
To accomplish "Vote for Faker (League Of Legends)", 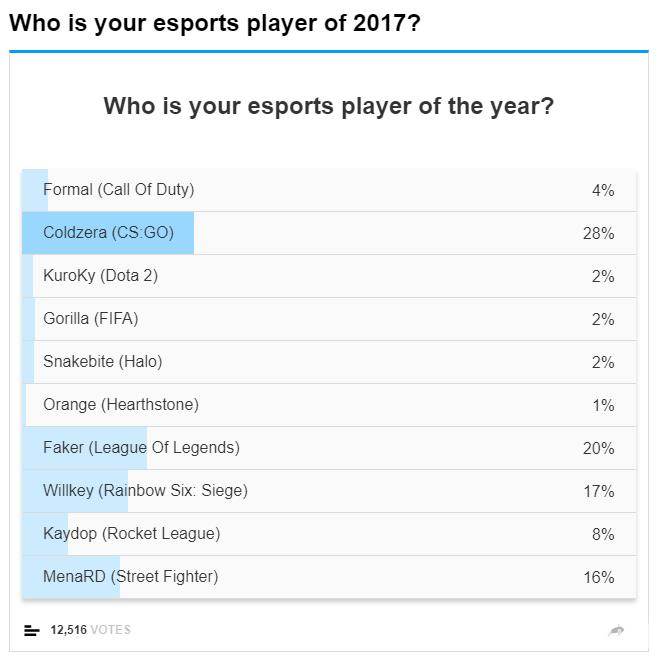I will [x=141, y=448].
